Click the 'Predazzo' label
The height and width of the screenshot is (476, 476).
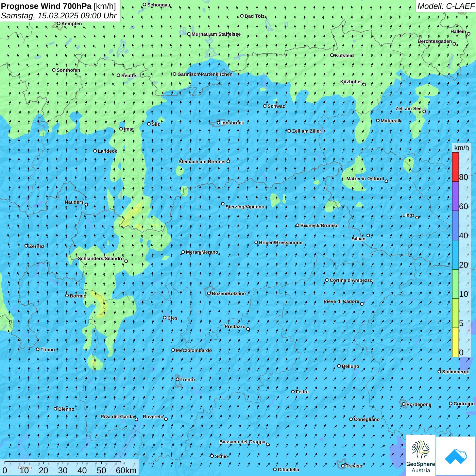tap(235, 326)
